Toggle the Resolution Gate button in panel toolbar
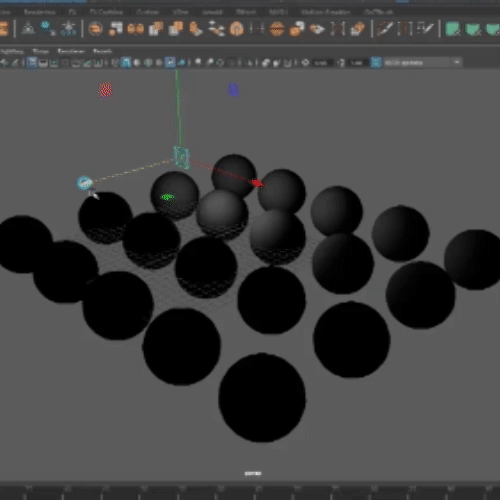Image resolution: width=500 pixels, height=500 pixels. (54, 63)
